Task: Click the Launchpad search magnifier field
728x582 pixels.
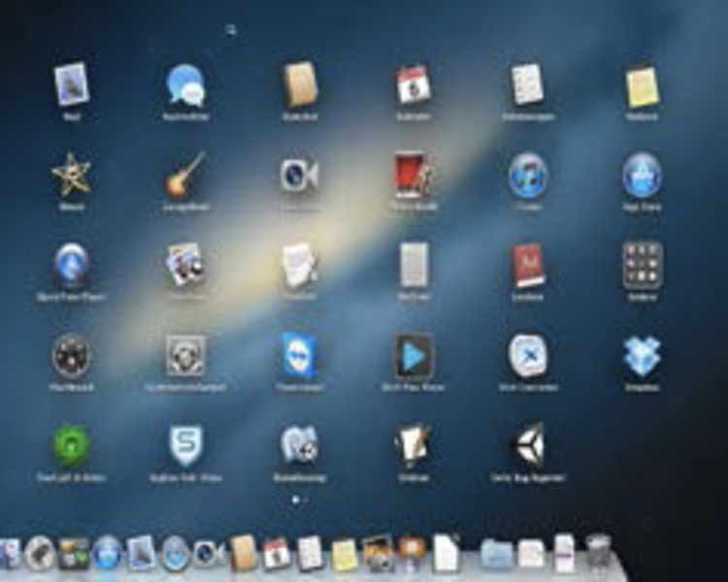Action: [x=231, y=31]
